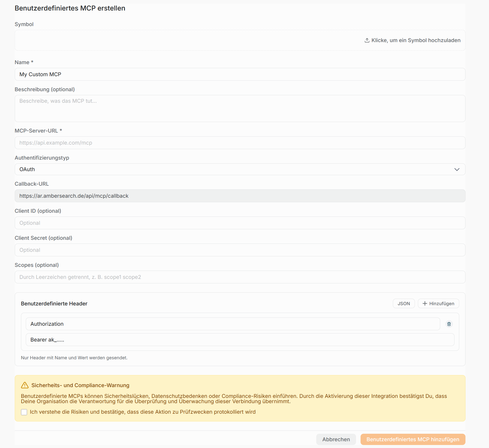Click the Client ID input field
The image size is (489, 448).
240,223
